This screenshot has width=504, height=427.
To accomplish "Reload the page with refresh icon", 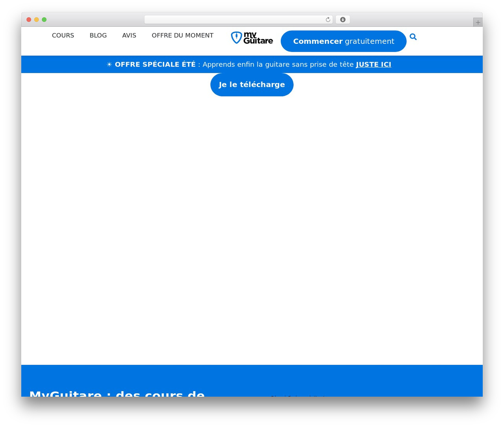I will tap(328, 20).
